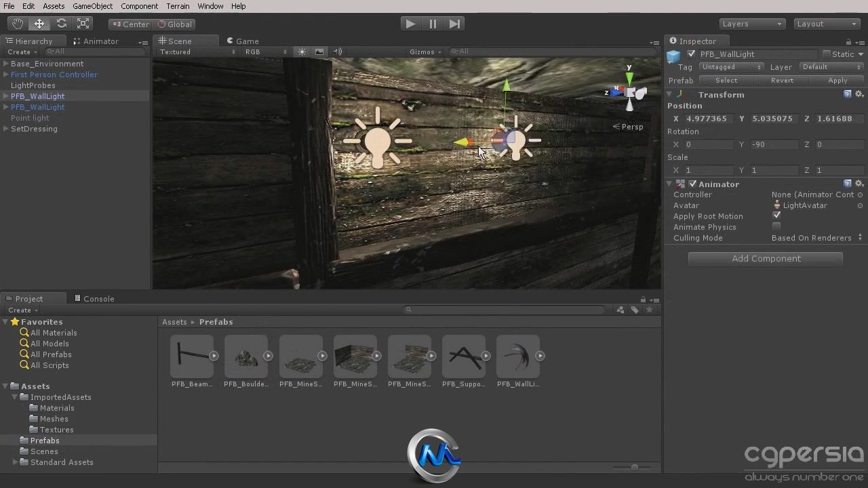This screenshot has height=488, width=868.
Task: Open the Layer Default dropdown
Action: (831, 67)
